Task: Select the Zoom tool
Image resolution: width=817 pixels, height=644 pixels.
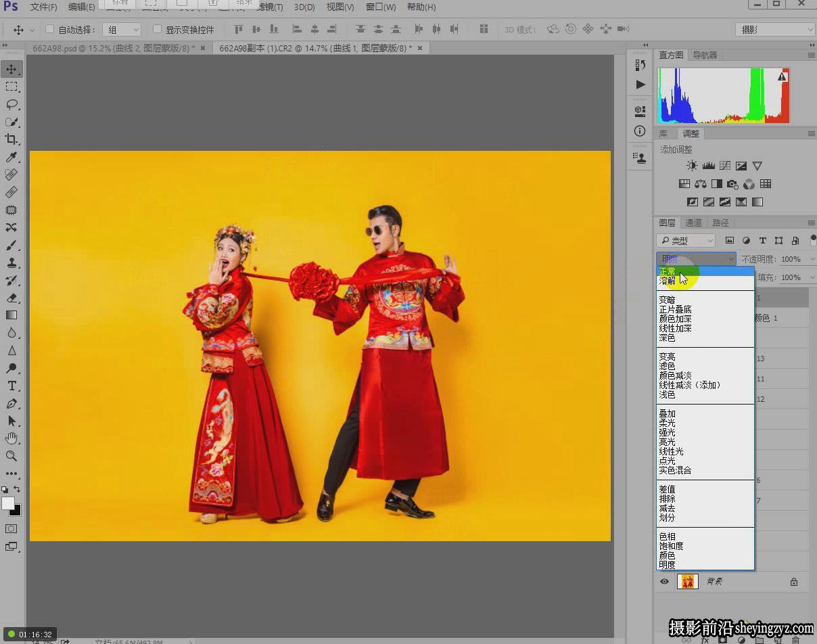Action: (11, 456)
